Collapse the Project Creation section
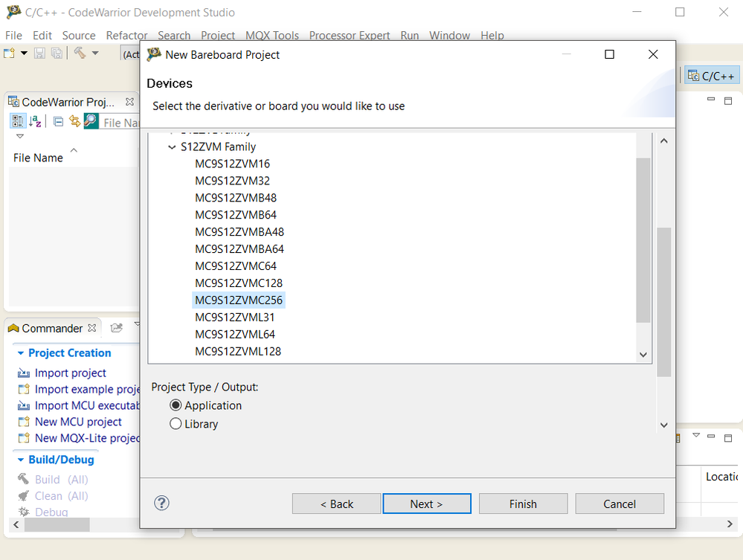Image resolution: width=743 pixels, height=560 pixels. (x=20, y=353)
